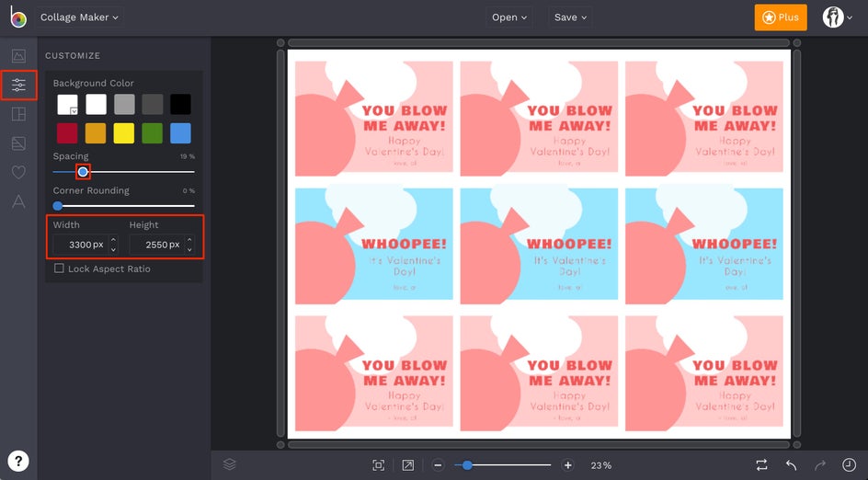Open the Text tool sidebar icon
Screen dimensions: 868x480
pyautogui.click(x=18, y=201)
